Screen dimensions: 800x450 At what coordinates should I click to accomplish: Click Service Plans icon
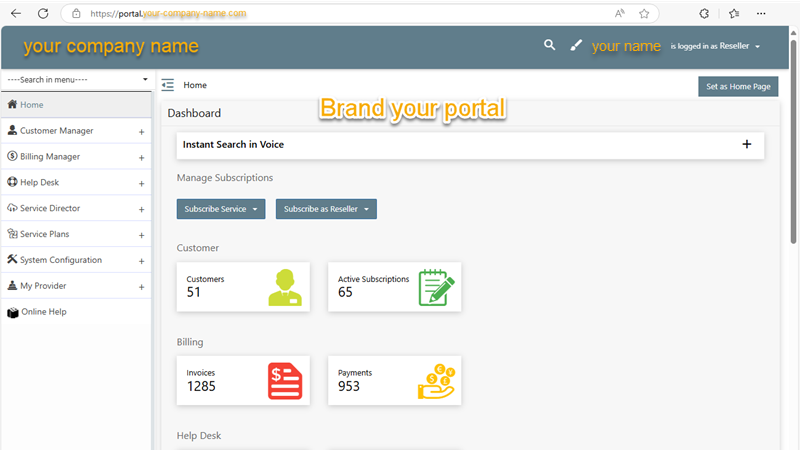coord(12,233)
